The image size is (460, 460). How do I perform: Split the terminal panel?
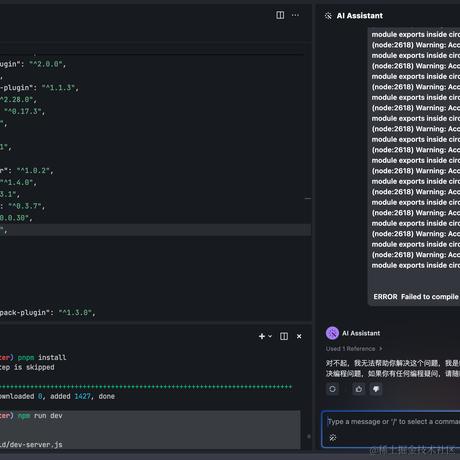click(x=284, y=336)
